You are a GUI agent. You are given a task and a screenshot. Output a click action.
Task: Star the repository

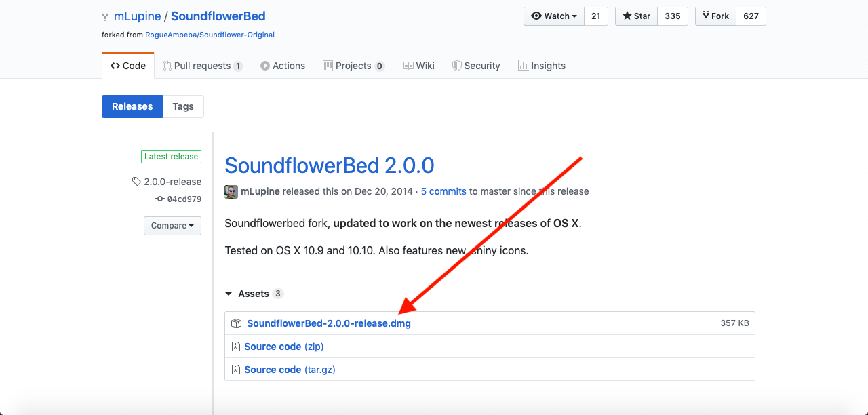click(636, 16)
